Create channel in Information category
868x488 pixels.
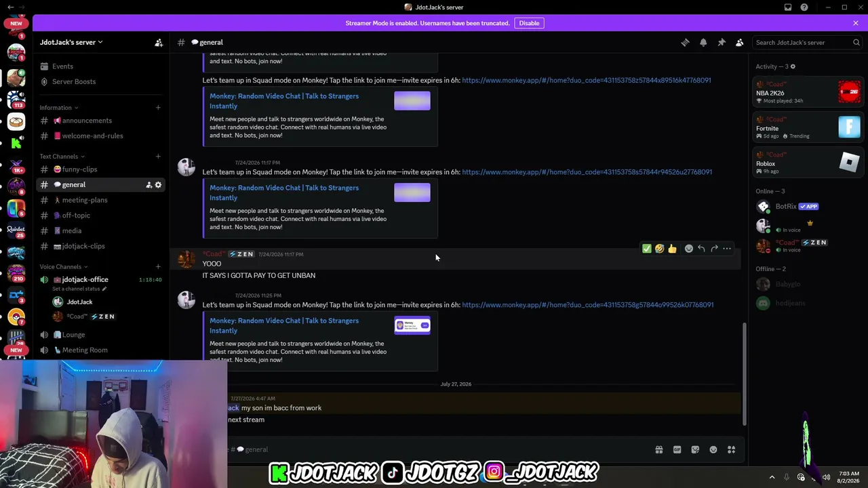pos(158,108)
